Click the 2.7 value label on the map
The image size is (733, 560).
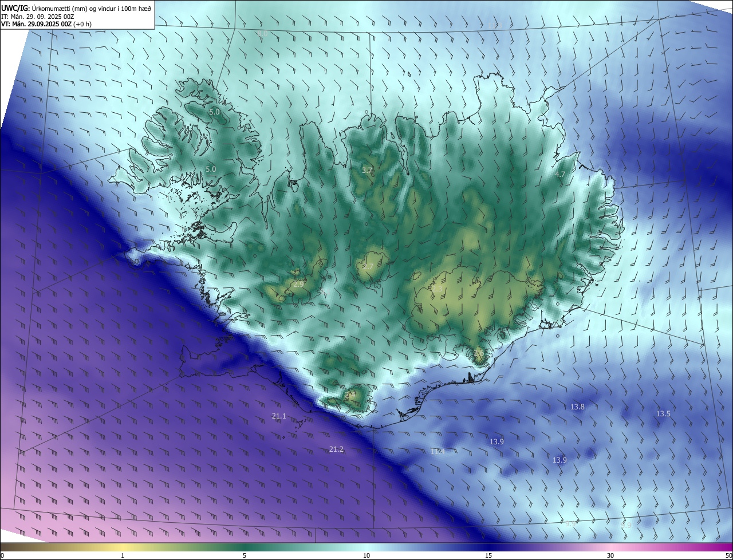pyautogui.click(x=368, y=267)
